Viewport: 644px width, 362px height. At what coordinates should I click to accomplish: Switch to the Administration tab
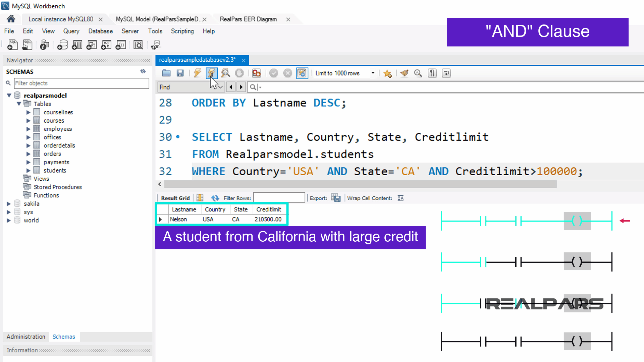(26, 337)
